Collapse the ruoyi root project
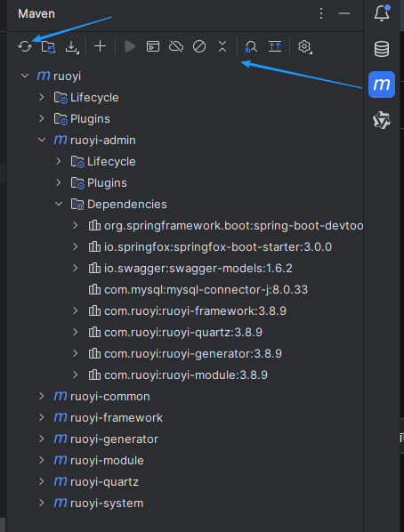This screenshot has width=404, height=532. coord(25,76)
